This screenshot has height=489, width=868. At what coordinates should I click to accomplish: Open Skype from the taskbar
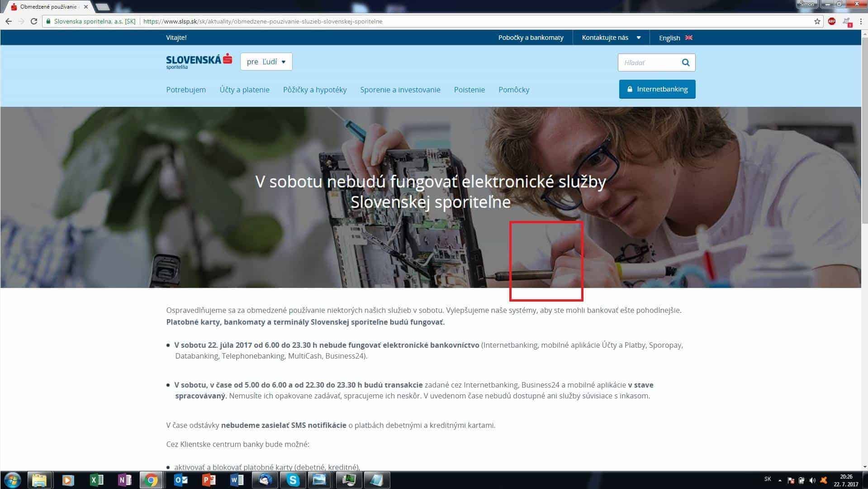293,480
